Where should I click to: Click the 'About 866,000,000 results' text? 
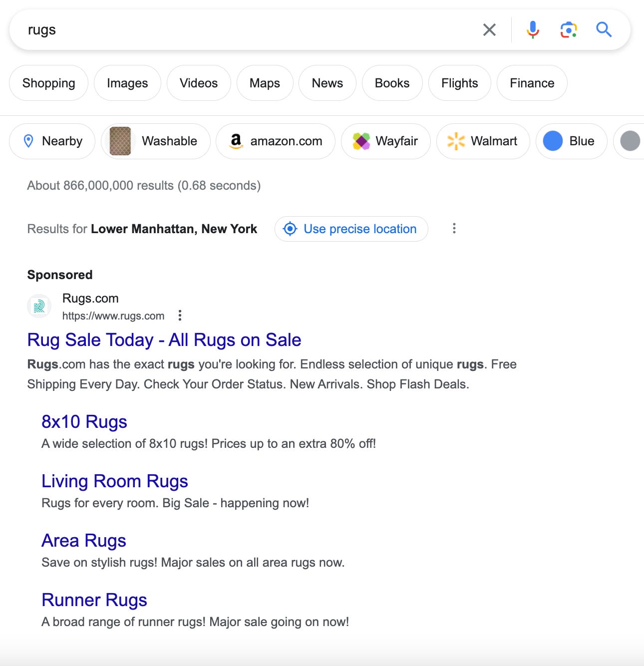click(x=144, y=186)
